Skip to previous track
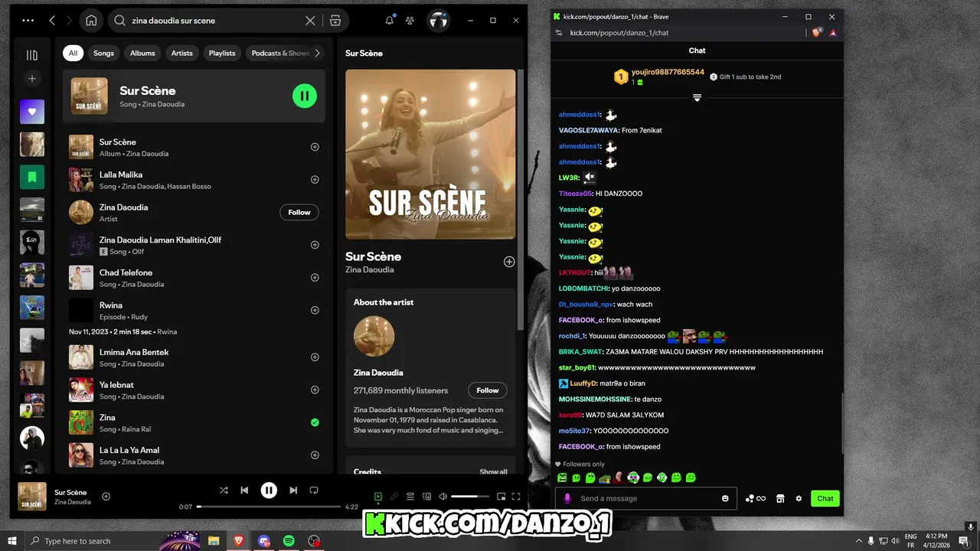 point(244,491)
